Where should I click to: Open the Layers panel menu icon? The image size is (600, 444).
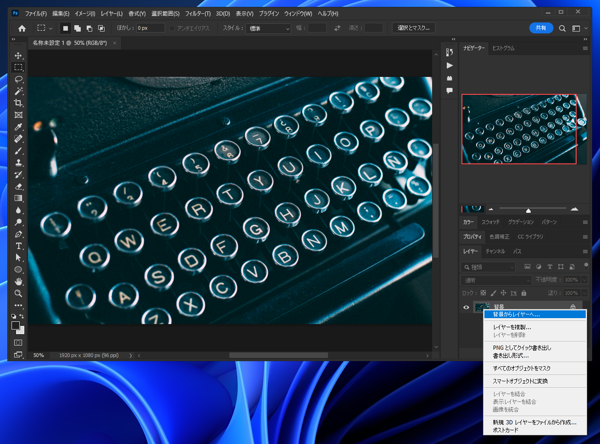click(585, 251)
